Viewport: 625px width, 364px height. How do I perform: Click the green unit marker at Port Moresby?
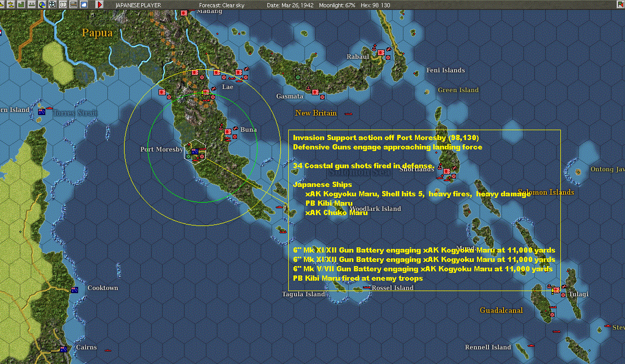(x=189, y=157)
